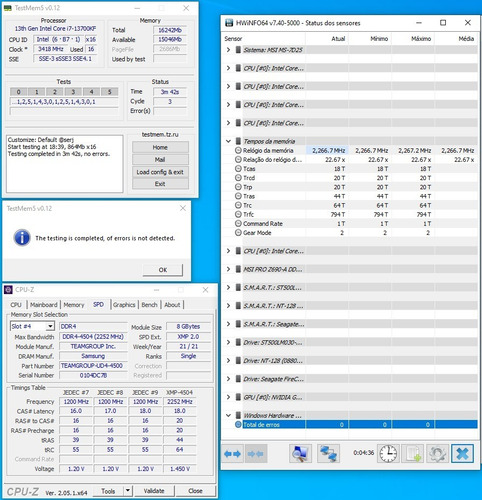The image size is (482, 500).
Task: Start HWiNFO logging with the sheet icon
Action: click(413, 453)
